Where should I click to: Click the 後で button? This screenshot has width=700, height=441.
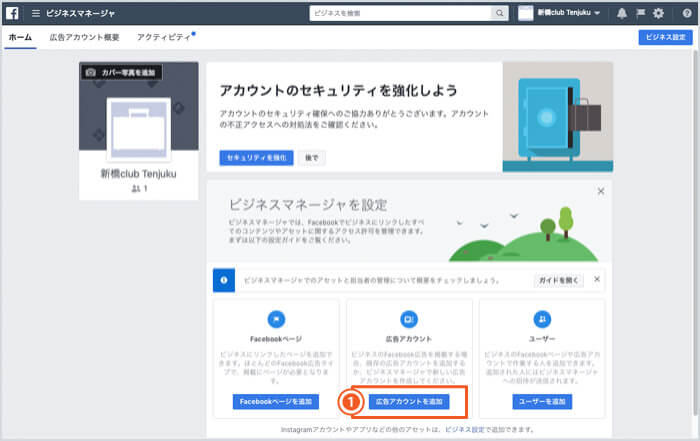coord(312,158)
